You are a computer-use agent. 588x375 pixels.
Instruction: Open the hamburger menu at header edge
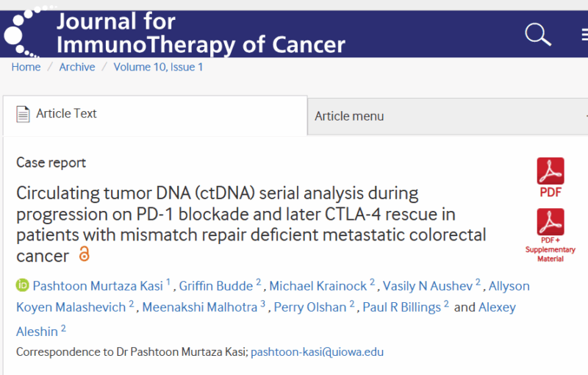click(584, 35)
